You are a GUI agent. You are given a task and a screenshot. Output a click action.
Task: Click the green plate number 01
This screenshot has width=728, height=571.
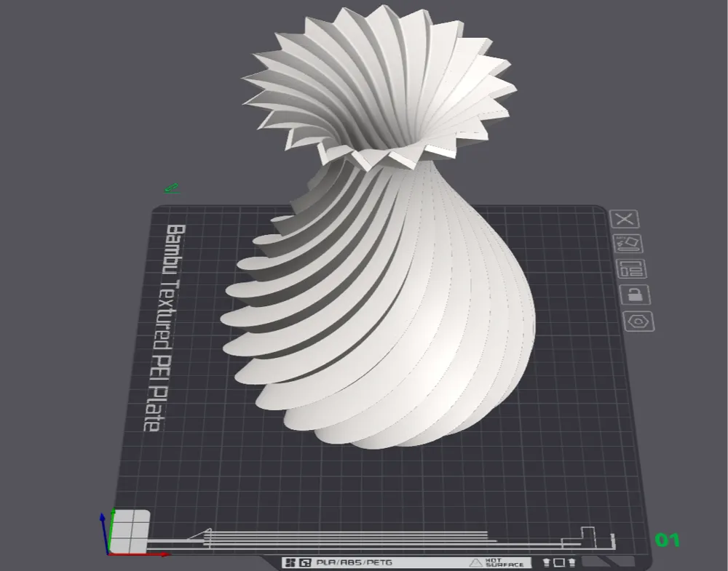[x=667, y=540]
